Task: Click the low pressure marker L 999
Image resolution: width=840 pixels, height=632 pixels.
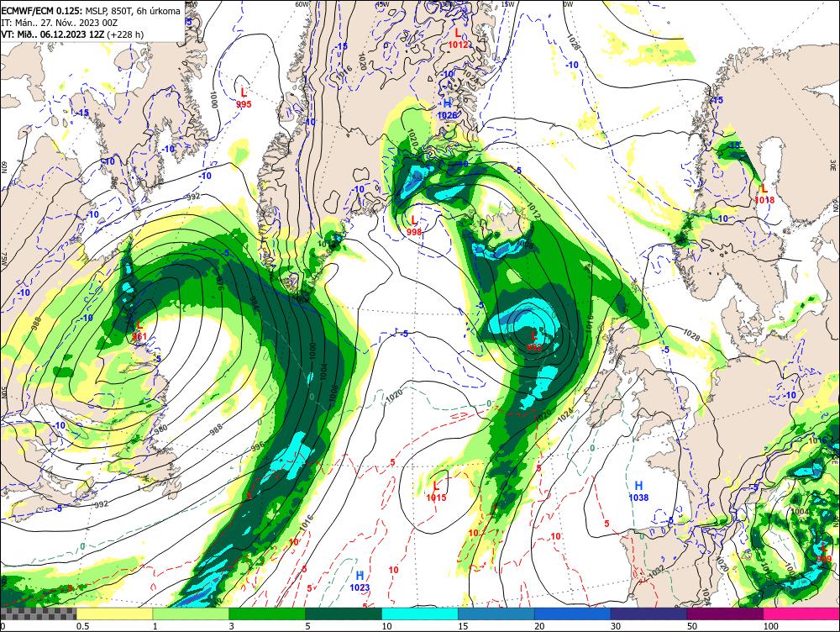Action: [824, 553]
